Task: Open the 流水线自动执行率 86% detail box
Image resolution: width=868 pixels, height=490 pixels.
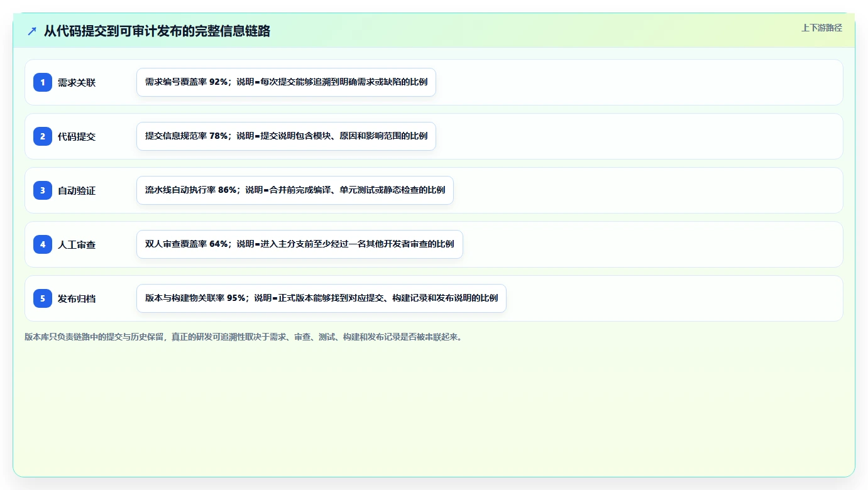Action: click(x=295, y=190)
